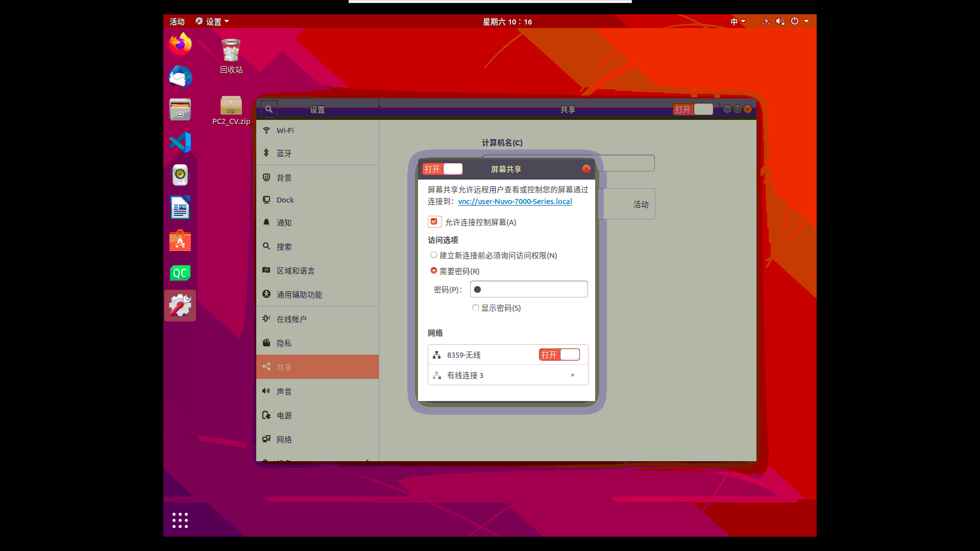
Task: Launch Firefox from the dock
Action: tap(180, 44)
